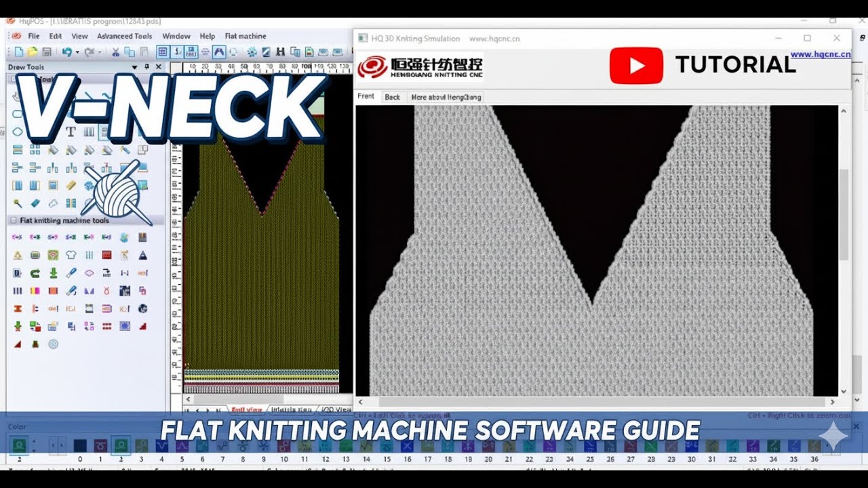Click the simulation scrollbar down arrow
Screen dimensions: 868x488
point(844,391)
